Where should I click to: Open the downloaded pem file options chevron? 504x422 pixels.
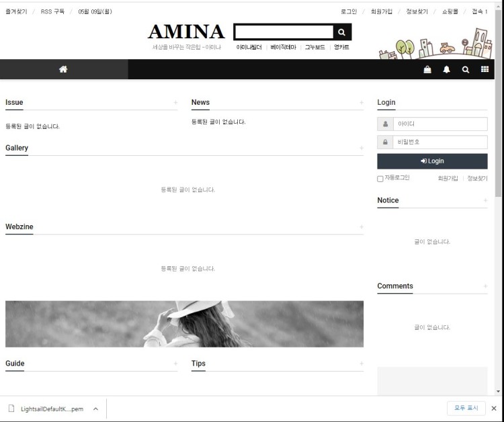tap(95, 409)
